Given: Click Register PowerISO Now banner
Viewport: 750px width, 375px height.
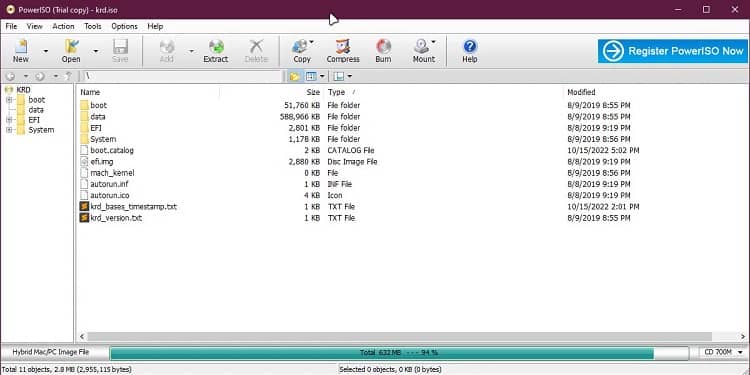Looking at the screenshot, I should point(673,51).
